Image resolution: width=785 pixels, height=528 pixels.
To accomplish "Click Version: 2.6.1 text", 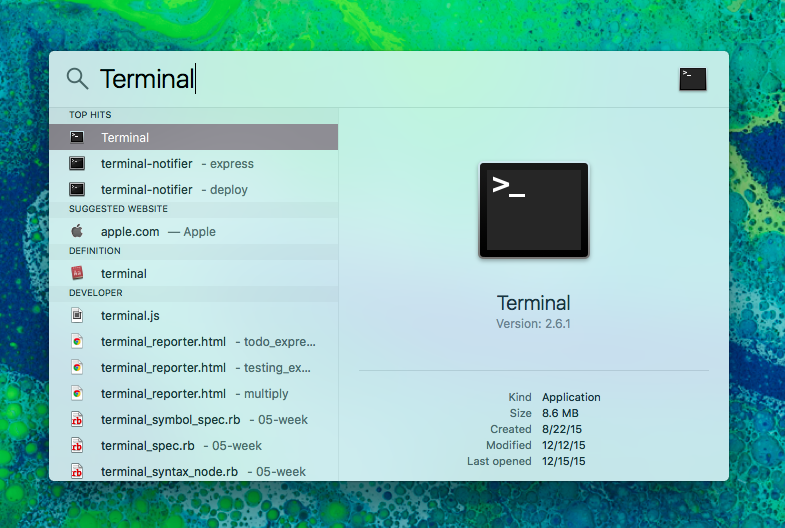I will click(533, 324).
